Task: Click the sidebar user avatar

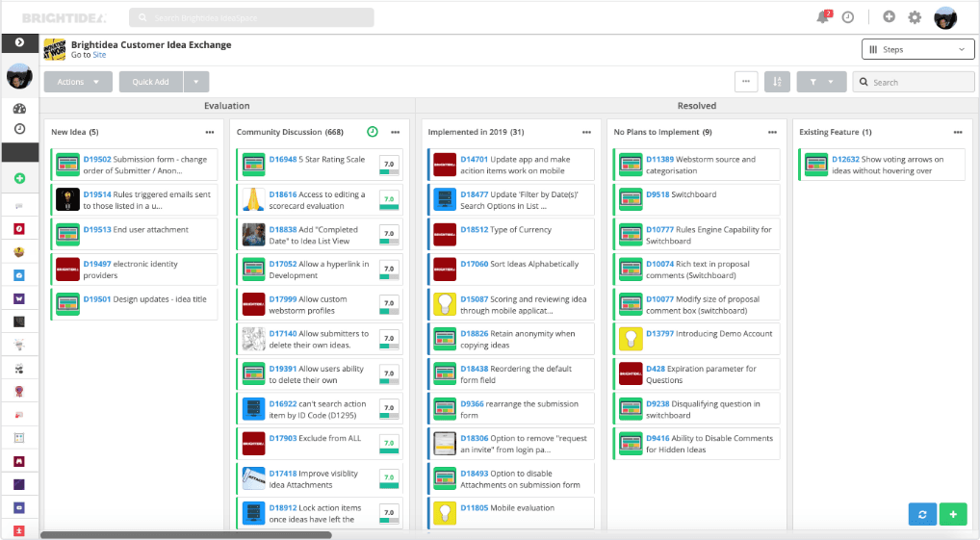Action: 19,76
